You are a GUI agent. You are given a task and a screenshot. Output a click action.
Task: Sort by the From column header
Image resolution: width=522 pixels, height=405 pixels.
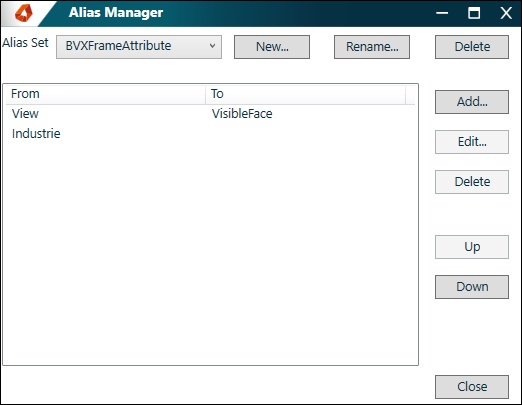click(x=105, y=94)
